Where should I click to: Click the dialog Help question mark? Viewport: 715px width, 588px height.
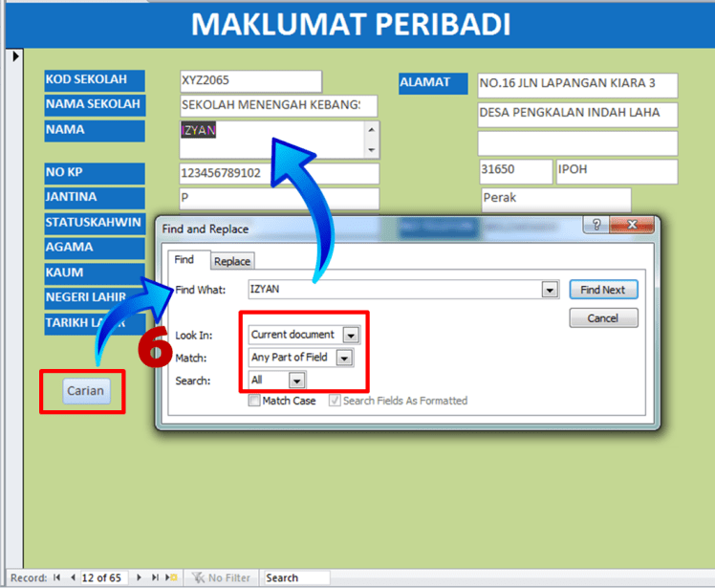(x=595, y=227)
